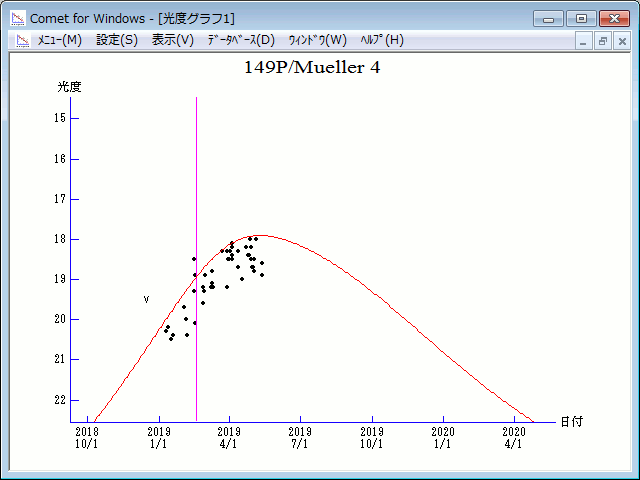Minimize the inner 光度グラフ1 child window

click(x=585, y=41)
